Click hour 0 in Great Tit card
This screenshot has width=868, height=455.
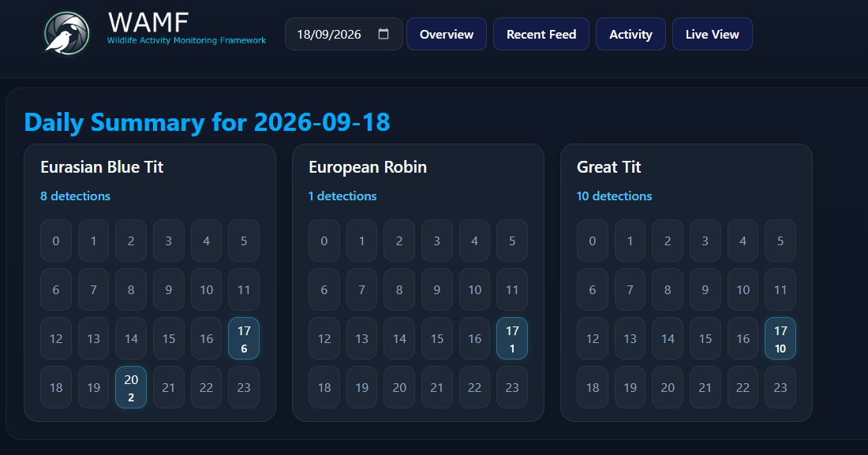click(593, 241)
